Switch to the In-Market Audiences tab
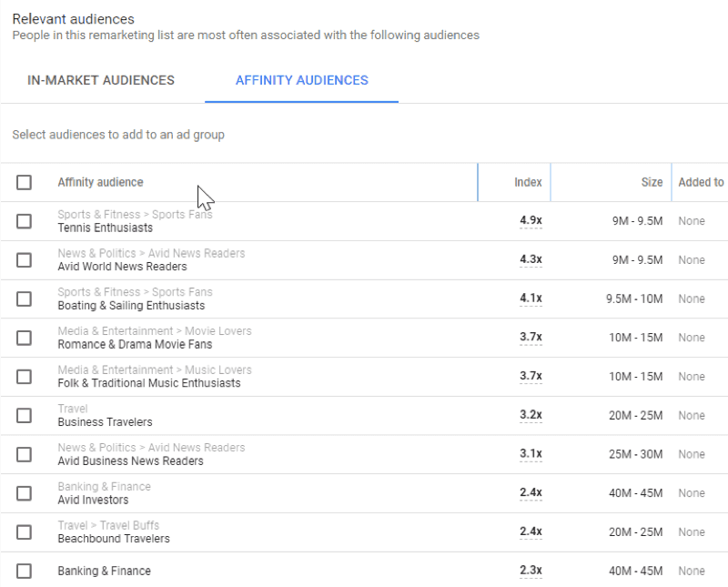Screen dimensions: 728x587 (101, 80)
